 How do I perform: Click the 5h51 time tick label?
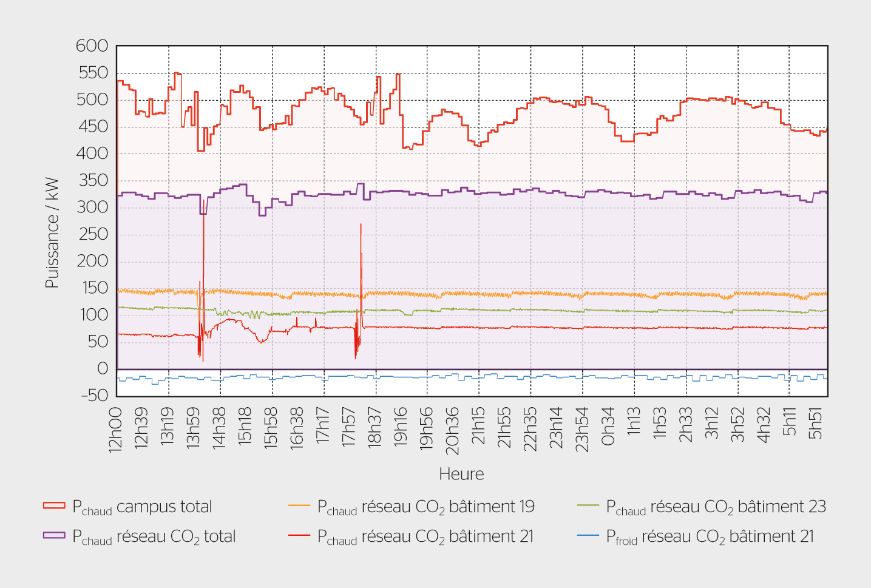point(816,424)
